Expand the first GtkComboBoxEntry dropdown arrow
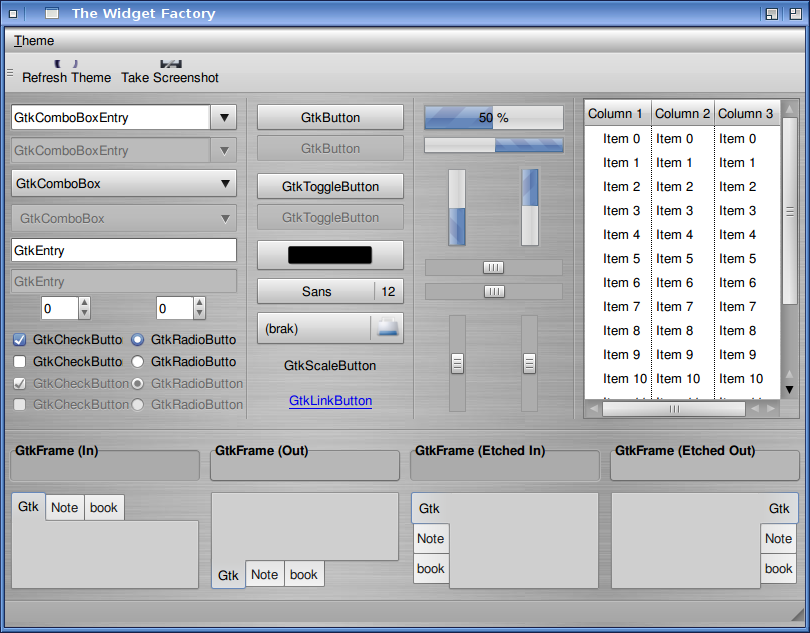Image resolution: width=810 pixels, height=633 pixels. (x=224, y=117)
